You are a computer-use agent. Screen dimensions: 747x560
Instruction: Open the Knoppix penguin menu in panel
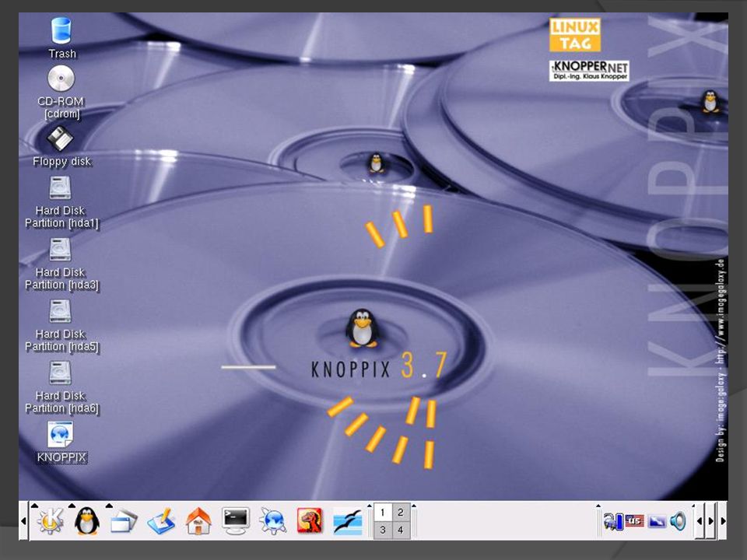(86, 521)
